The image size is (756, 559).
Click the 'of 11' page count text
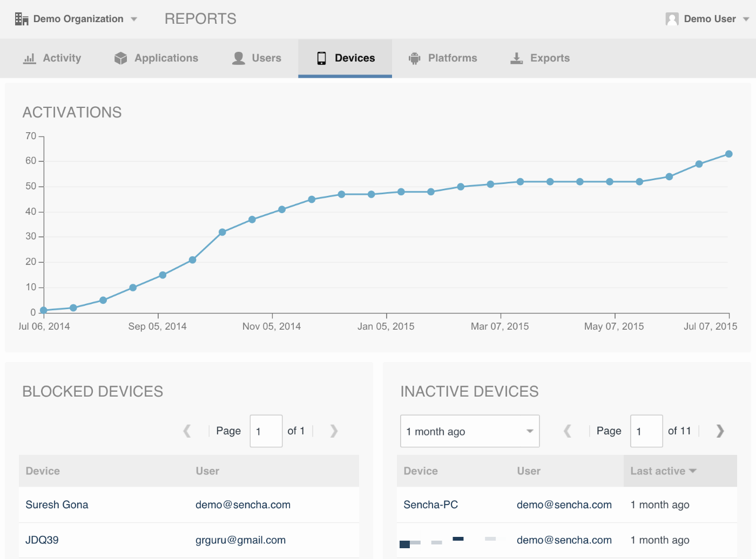(x=679, y=431)
